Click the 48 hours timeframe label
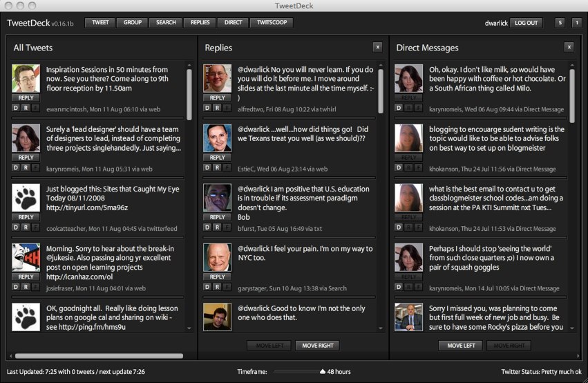 [x=339, y=372]
